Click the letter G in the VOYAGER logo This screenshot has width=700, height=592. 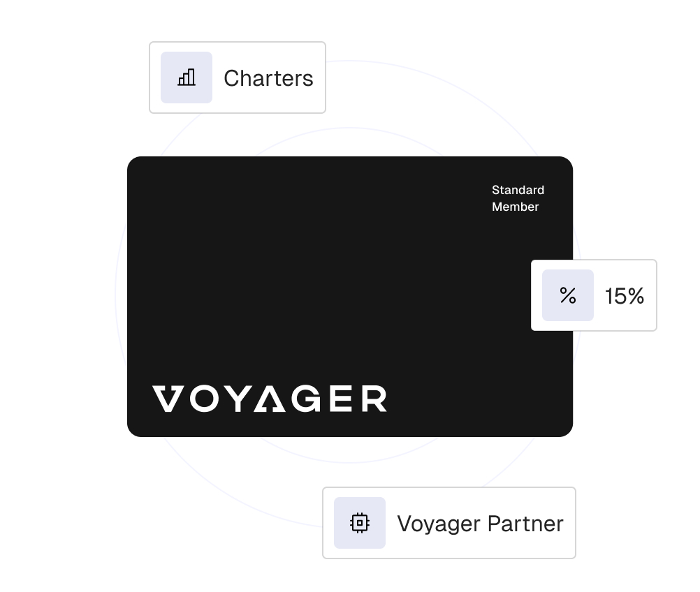click(305, 399)
